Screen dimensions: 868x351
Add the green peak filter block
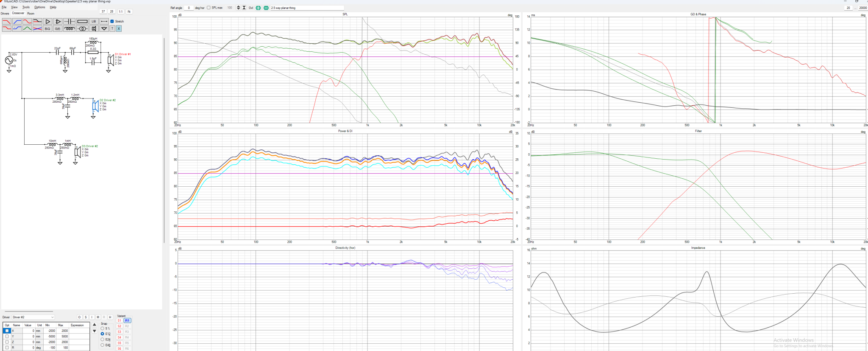click(x=27, y=28)
